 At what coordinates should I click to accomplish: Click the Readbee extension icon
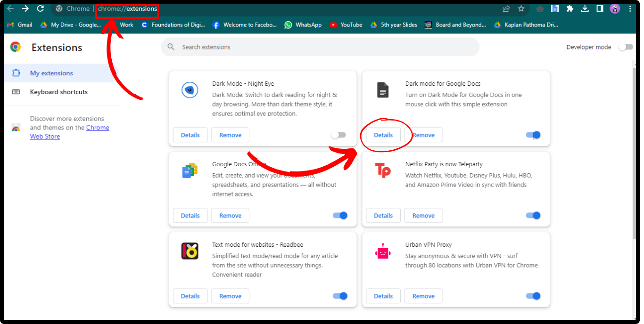(190, 251)
